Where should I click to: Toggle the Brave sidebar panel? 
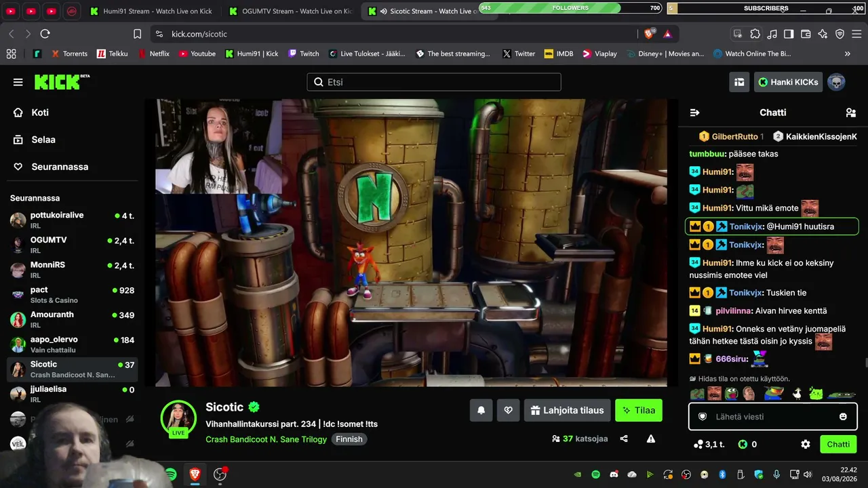(x=789, y=34)
